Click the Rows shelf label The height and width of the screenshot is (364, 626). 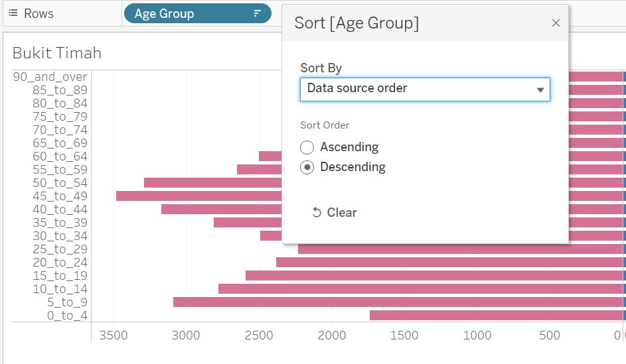tap(39, 13)
